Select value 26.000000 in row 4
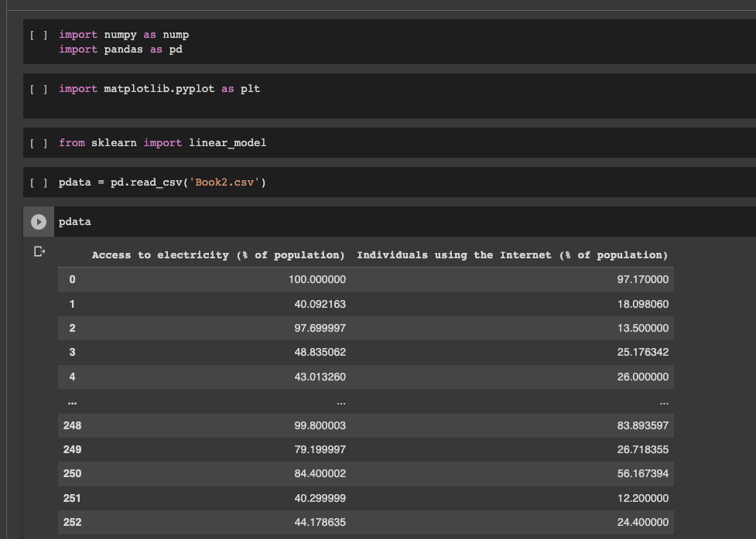756x539 pixels. pos(643,377)
